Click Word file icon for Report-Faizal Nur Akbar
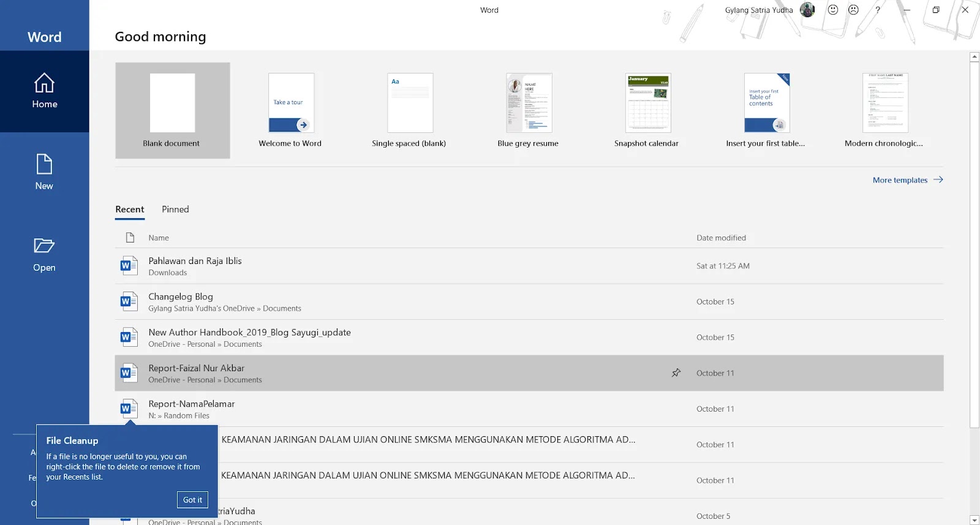 coord(129,372)
